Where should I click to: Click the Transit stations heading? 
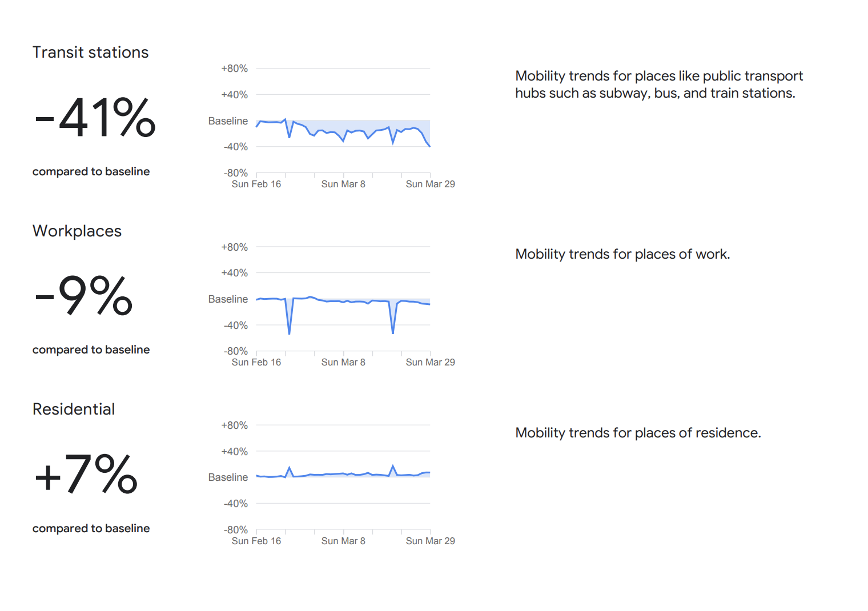[90, 53]
